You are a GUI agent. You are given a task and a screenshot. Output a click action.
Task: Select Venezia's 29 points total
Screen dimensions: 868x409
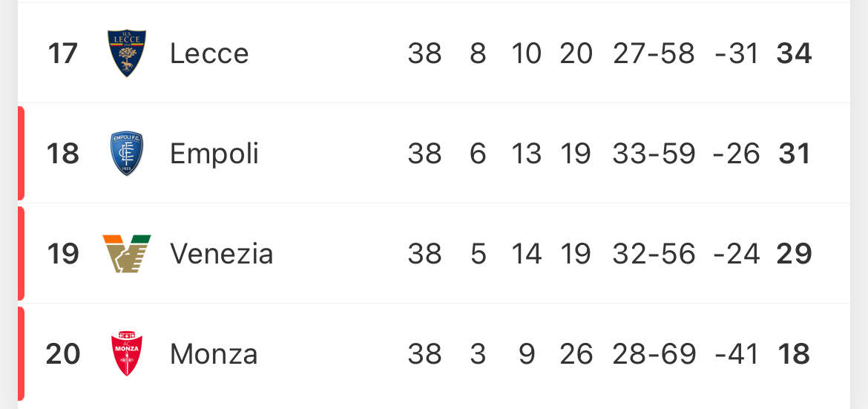794,254
